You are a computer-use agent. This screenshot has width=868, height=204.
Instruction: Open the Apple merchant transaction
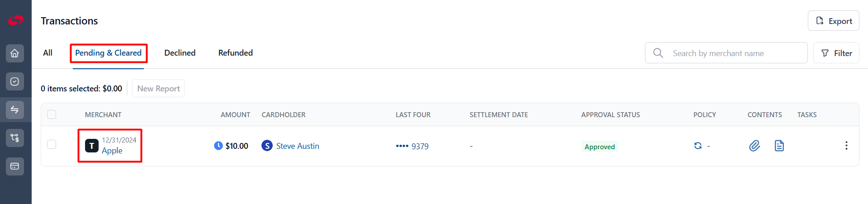pos(112,151)
